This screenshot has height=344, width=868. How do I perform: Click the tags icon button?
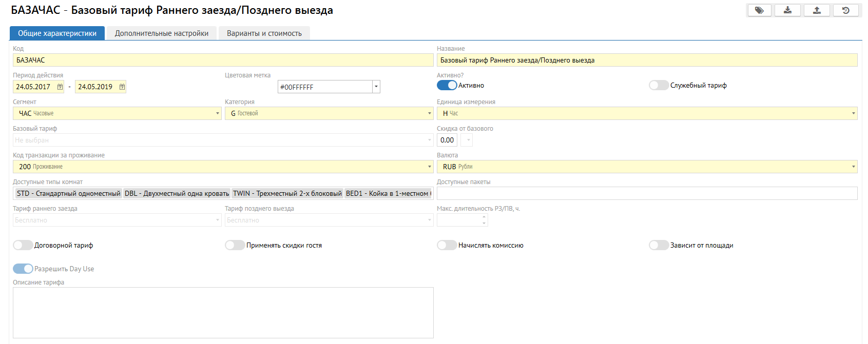coord(759,10)
